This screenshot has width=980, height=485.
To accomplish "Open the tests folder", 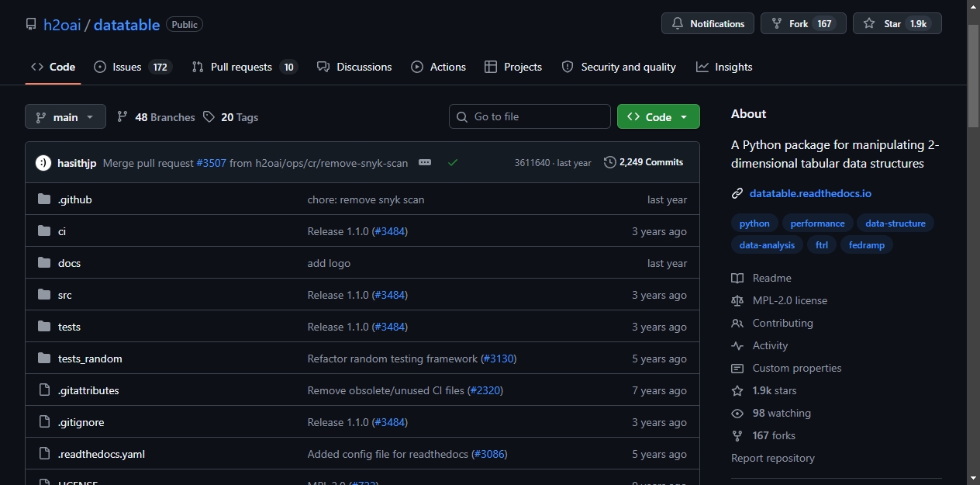I will pos(69,327).
